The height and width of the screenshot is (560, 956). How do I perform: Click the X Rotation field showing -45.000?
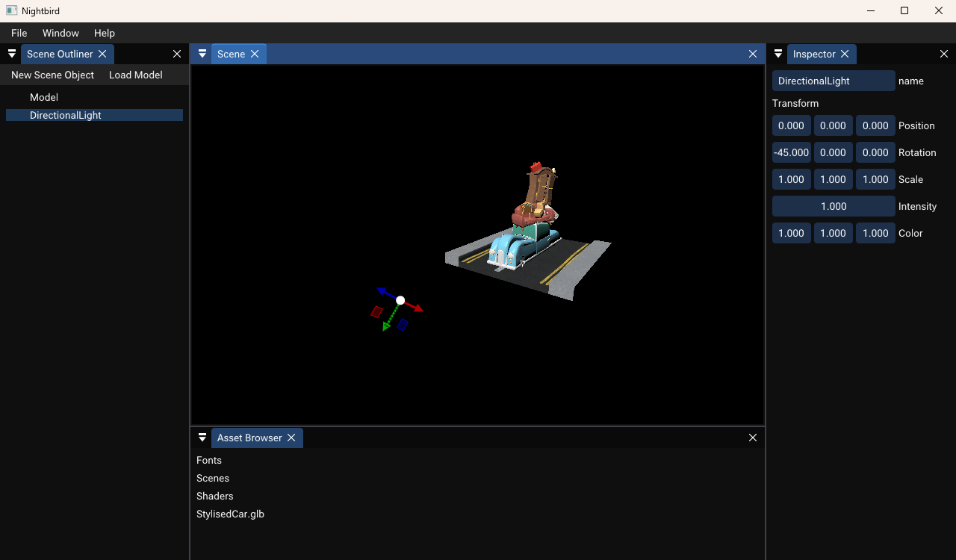tap(791, 152)
